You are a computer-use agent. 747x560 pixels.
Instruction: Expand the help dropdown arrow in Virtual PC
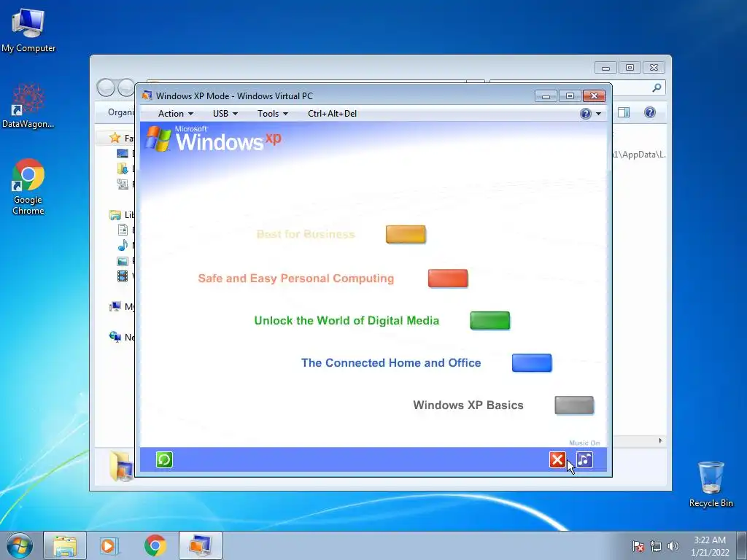(x=598, y=113)
